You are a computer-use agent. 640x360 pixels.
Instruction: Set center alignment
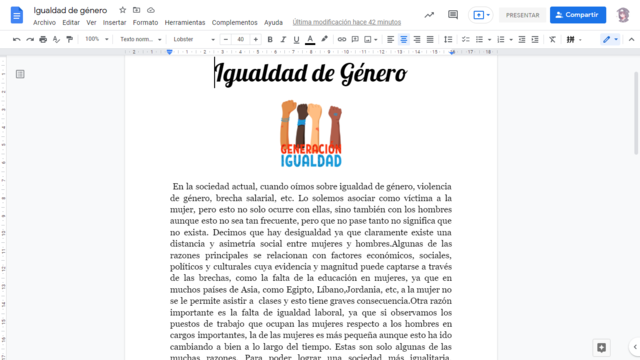coord(404,39)
